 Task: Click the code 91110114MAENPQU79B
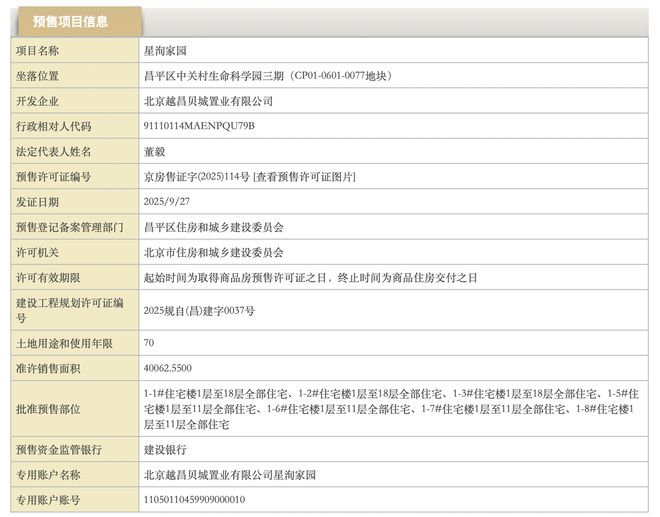point(200,126)
